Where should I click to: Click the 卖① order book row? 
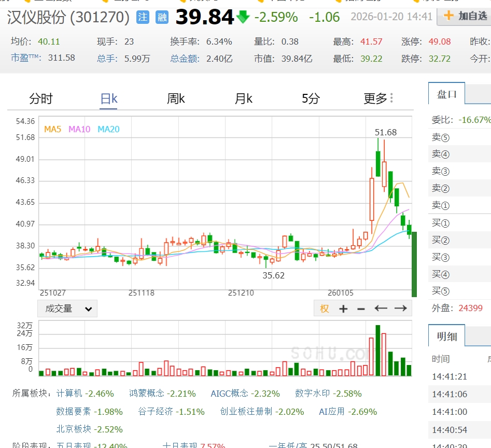(459, 205)
